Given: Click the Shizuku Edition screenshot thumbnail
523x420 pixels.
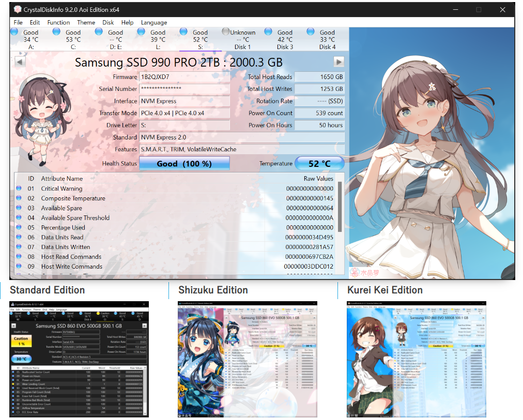Looking at the screenshot, I should click(248, 360).
